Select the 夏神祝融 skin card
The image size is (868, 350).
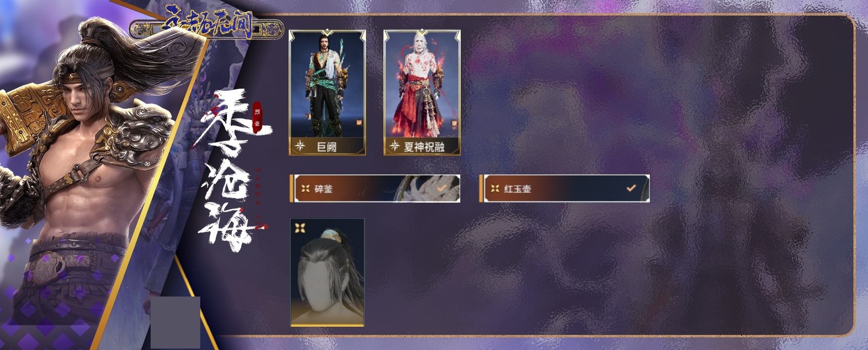click(x=422, y=93)
